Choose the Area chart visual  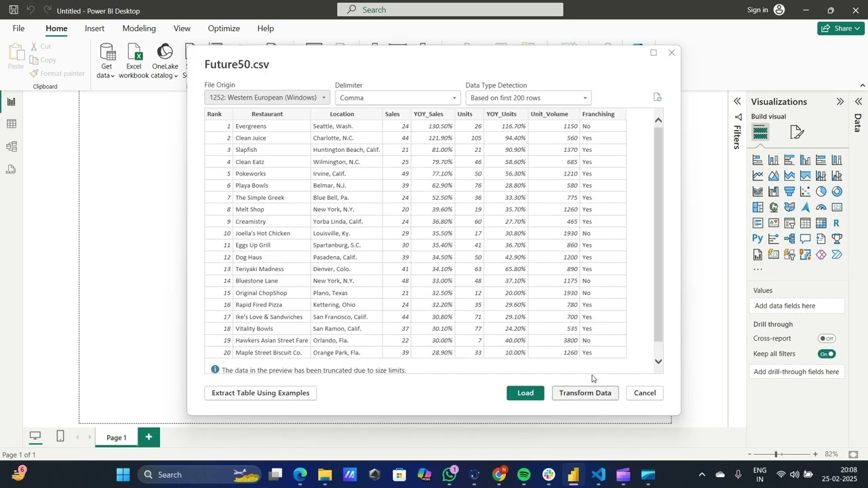(774, 176)
